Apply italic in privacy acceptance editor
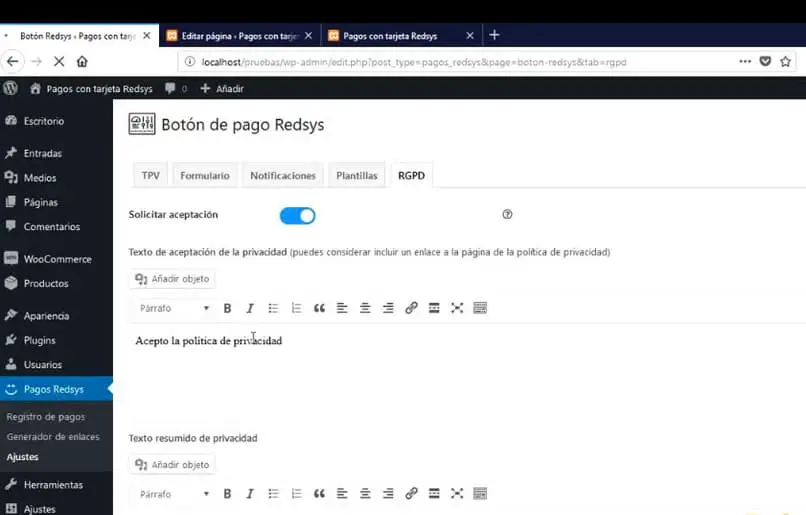The image size is (806, 515). (250, 308)
